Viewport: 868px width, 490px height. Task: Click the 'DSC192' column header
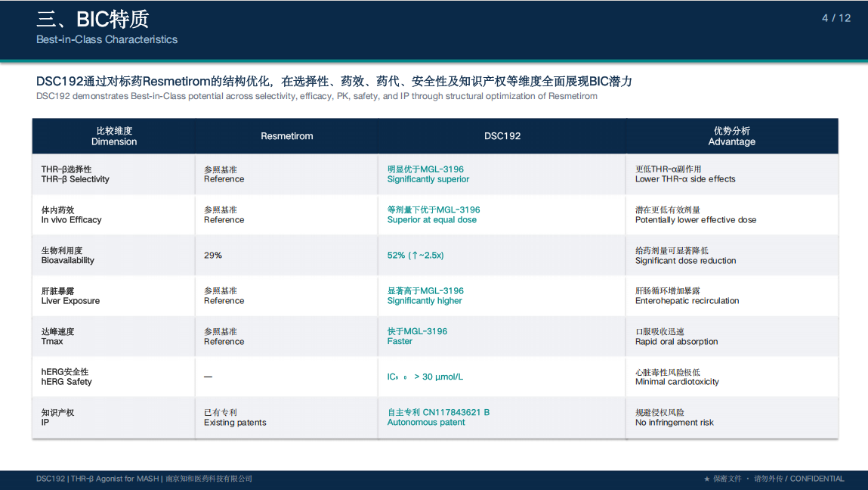(x=502, y=136)
